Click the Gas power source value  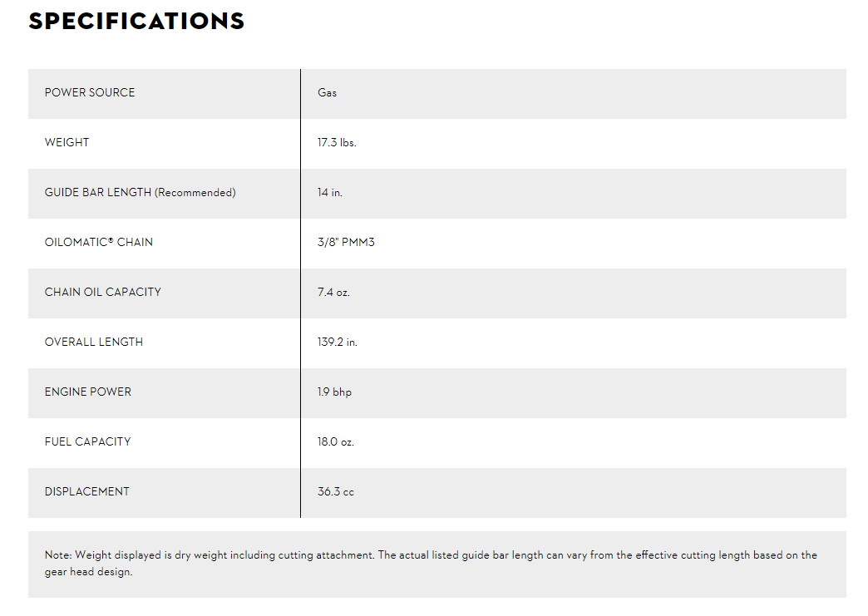[327, 93]
